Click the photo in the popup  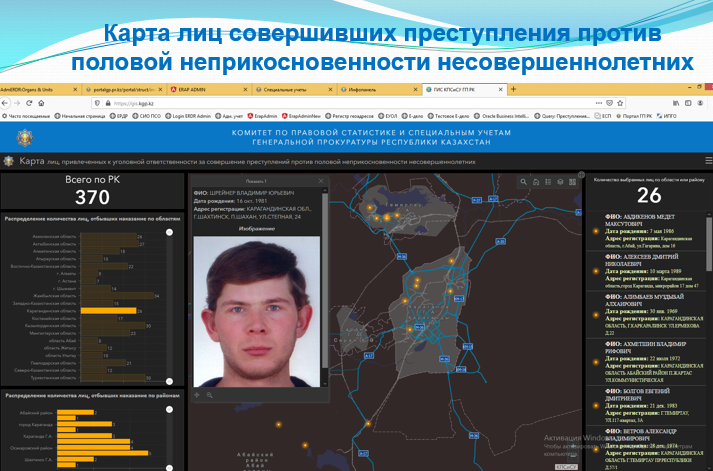pos(257,311)
